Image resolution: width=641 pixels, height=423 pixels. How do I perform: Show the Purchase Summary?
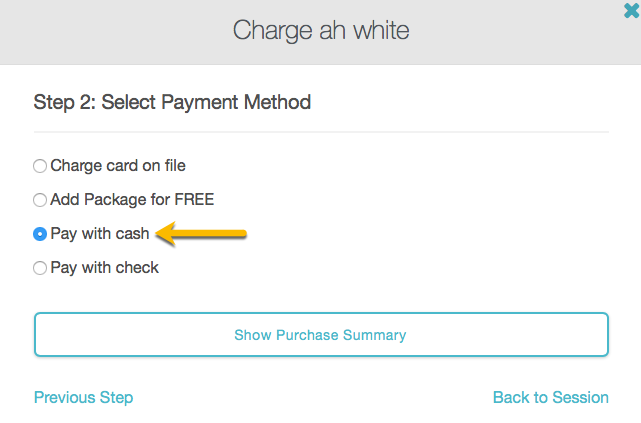[321, 335]
